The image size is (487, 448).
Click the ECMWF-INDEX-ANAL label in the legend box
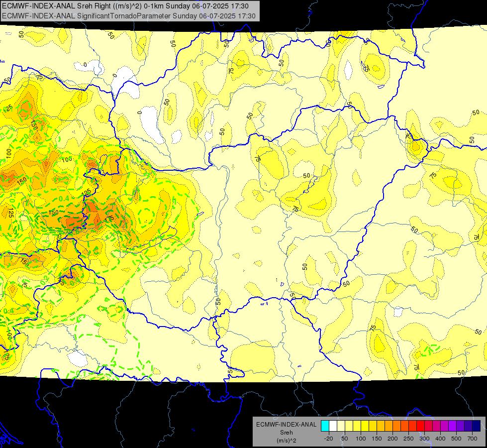(287, 425)
